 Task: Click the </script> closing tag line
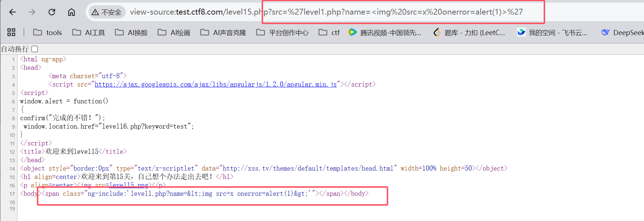click(x=36, y=143)
